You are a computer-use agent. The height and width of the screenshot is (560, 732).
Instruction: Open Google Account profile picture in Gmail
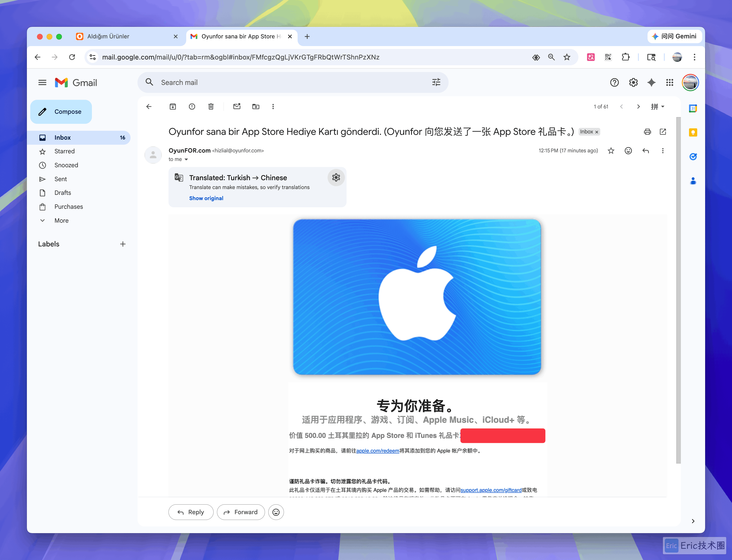[x=690, y=83]
